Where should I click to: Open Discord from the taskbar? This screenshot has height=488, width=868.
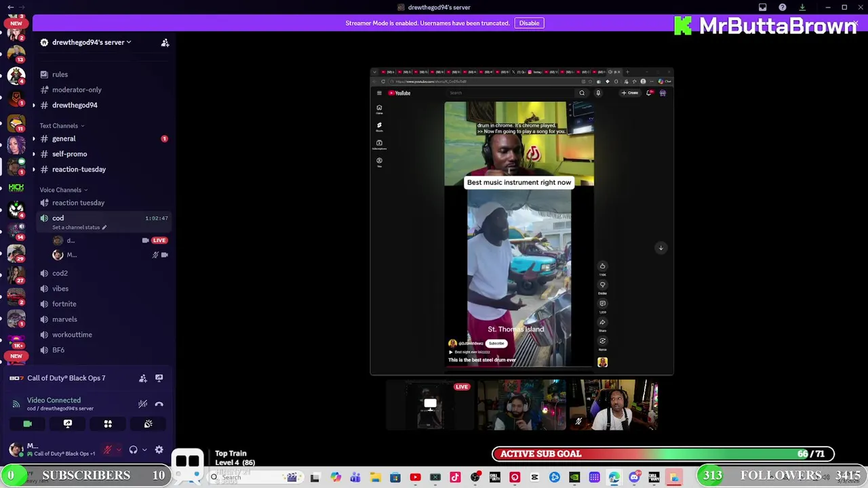pos(634,477)
